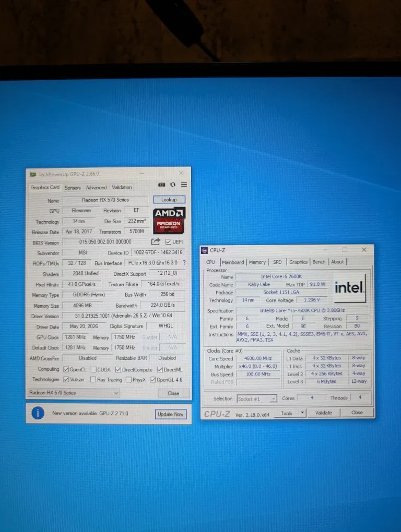The image size is (401, 532).
Task: Take a GPU-Z screenshot with camera icon
Action: [162, 185]
